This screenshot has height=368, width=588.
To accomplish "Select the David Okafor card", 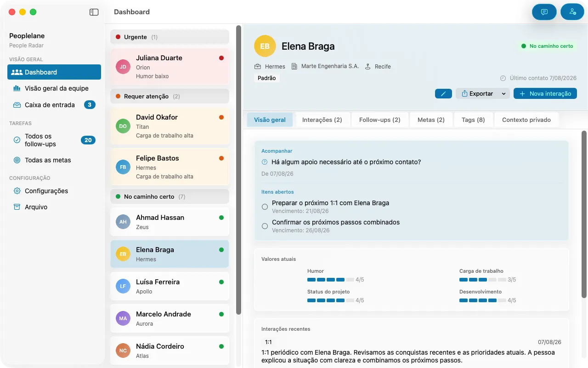I will pyautogui.click(x=170, y=126).
